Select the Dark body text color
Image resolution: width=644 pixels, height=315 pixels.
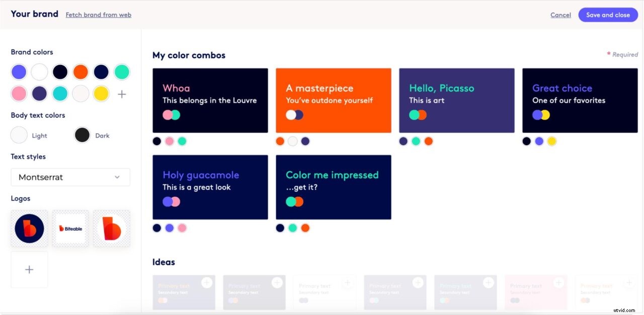(x=82, y=135)
